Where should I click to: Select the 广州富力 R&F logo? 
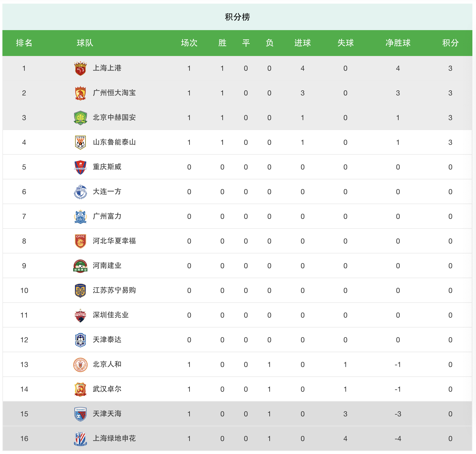pyautogui.click(x=80, y=216)
